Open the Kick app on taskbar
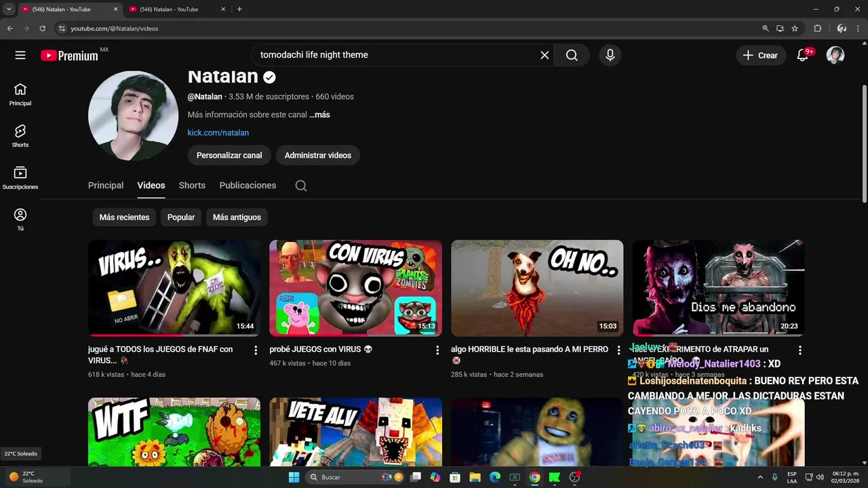The width and height of the screenshot is (868, 488). (555, 477)
